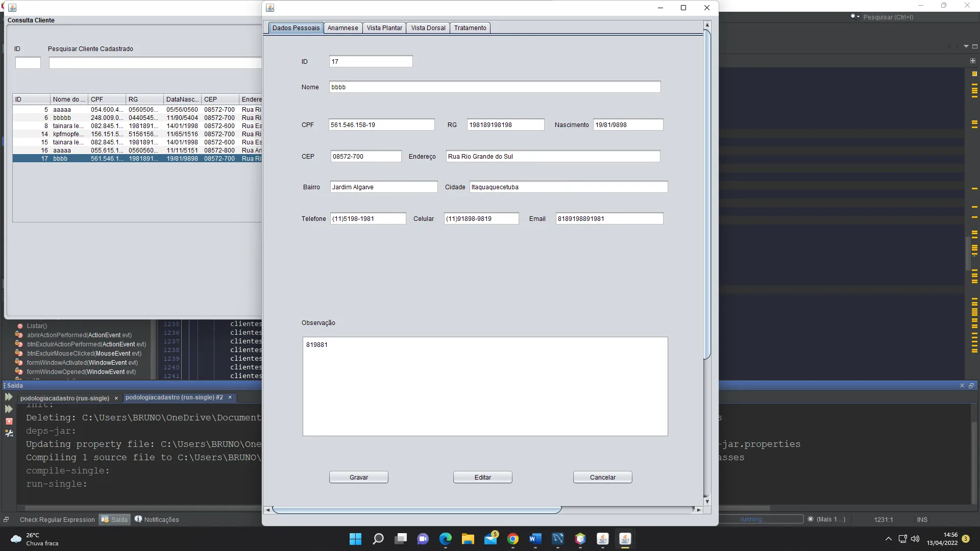Open Google Chrome from the taskbar
Image resolution: width=980 pixels, height=551 pixels.
point(513,539)
